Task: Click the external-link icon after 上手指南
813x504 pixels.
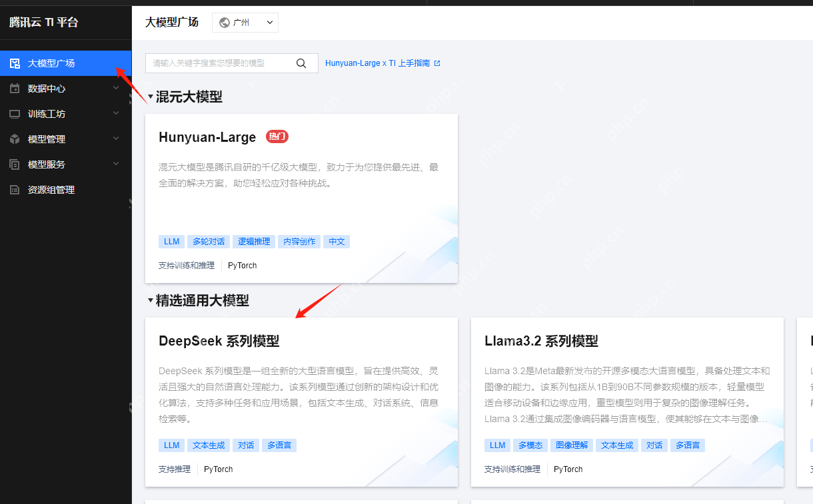Action: [x=437, y=63]
